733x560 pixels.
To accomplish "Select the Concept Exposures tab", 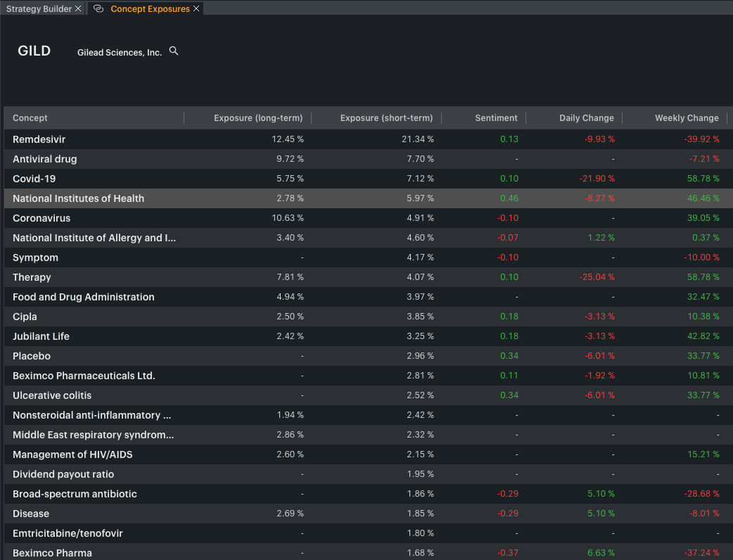I will pos(150,9).
